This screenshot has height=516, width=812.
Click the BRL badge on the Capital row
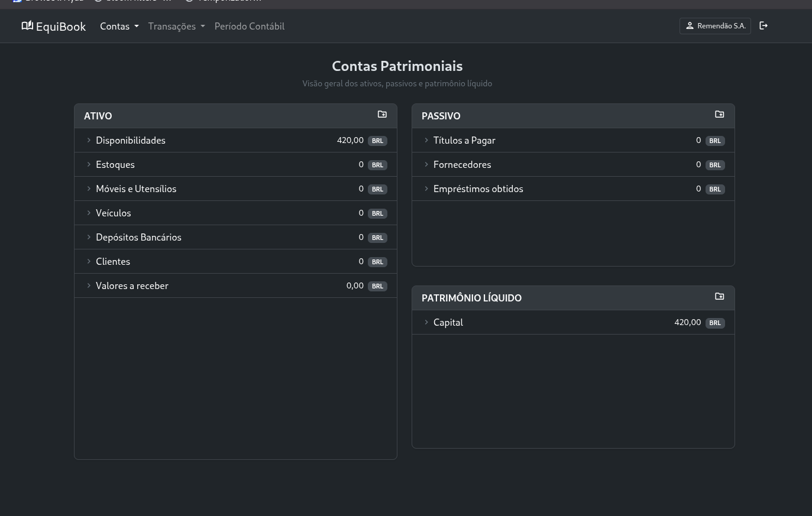(715, 323)
